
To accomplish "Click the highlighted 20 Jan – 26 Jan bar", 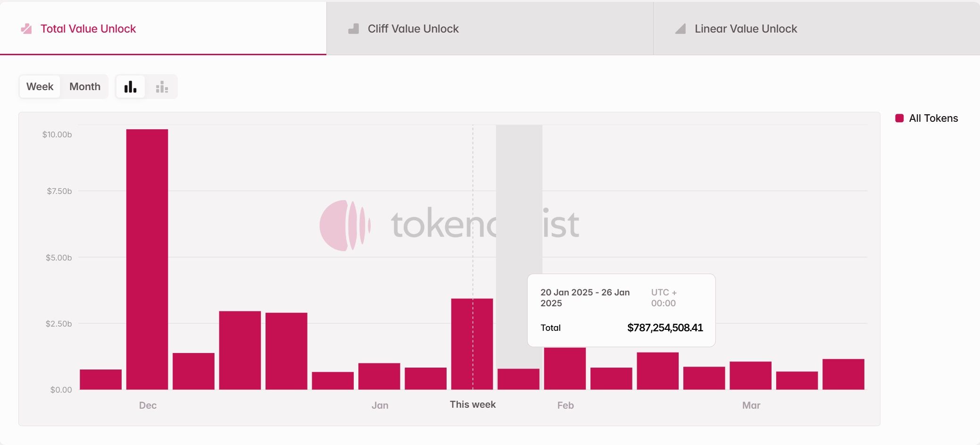I will pyautogui.click(x=518, y=379).
